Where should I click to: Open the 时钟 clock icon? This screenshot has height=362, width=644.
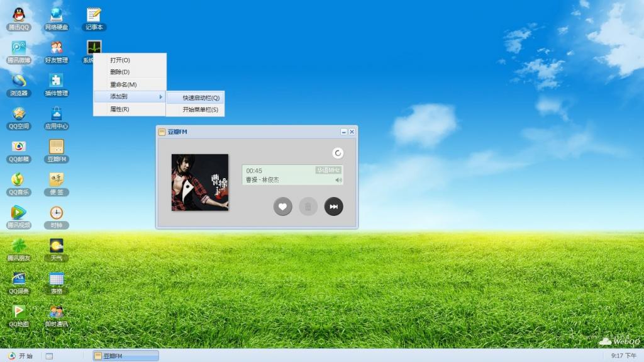pyautogui.click(x=56, y=217)
